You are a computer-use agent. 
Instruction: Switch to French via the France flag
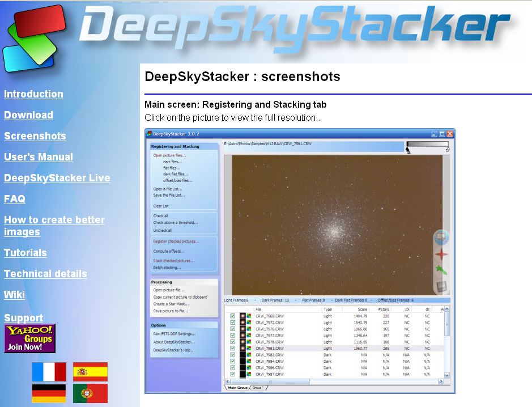coord(49,372)
